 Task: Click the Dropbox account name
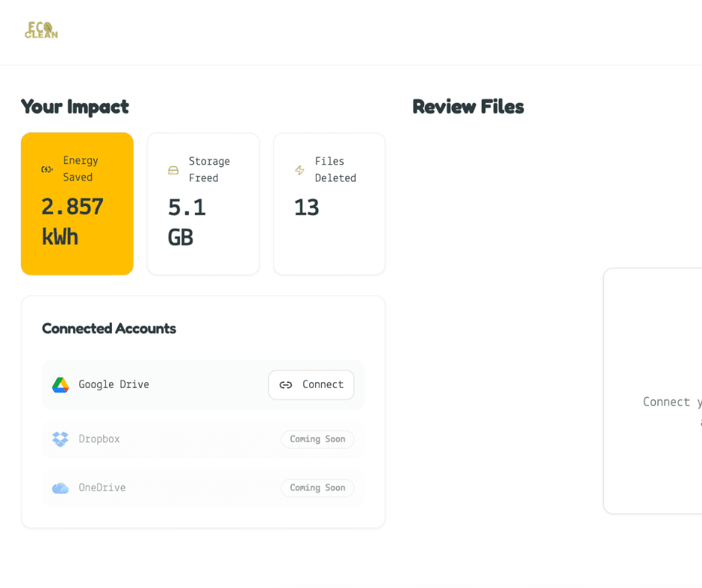[x=99, y=440]
